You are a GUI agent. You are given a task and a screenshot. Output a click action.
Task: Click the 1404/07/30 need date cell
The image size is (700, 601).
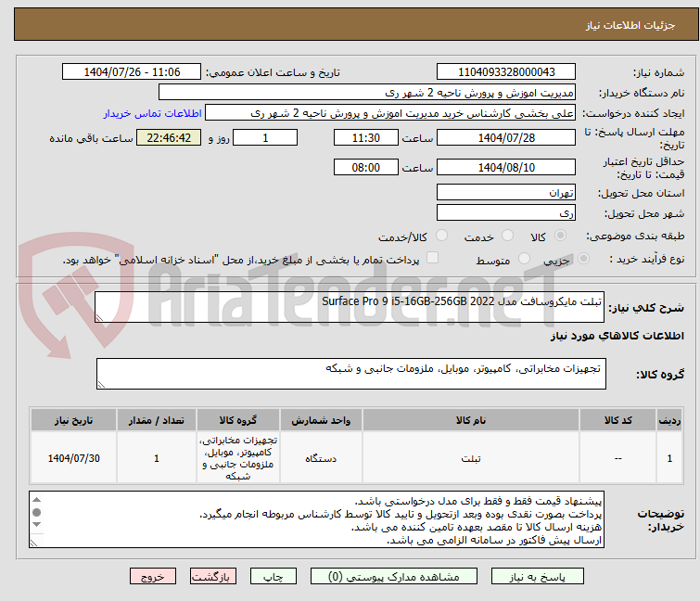73,458
